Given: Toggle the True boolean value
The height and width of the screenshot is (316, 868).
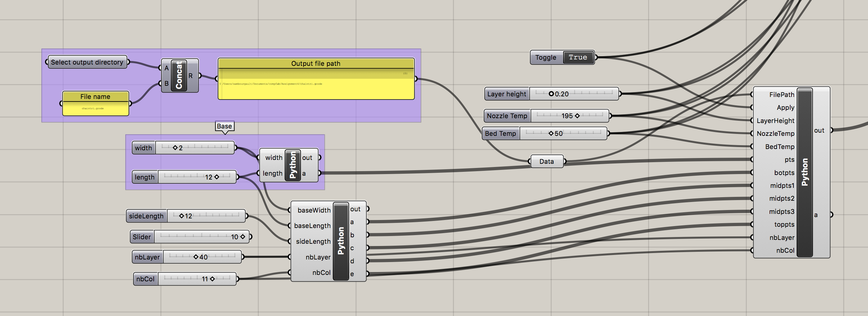Looking at the screenshot, I should coord(578,57).
